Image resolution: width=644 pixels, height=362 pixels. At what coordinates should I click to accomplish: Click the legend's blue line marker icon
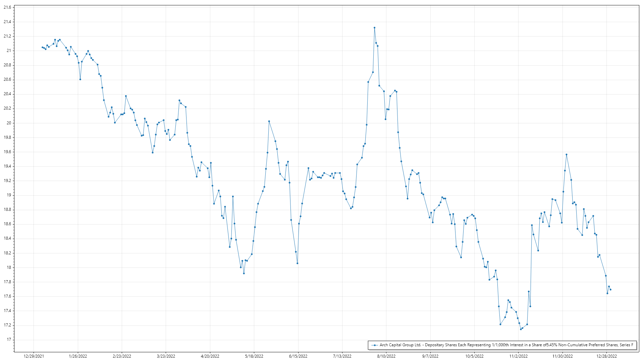pyautogui.click(x=374, y=345)
